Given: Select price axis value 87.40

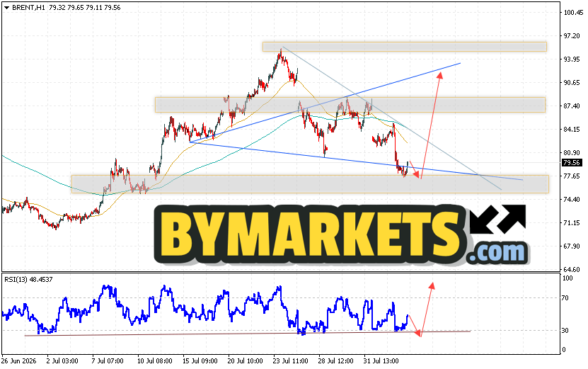Looking at the screenshot, I should [x=572, y=106].
